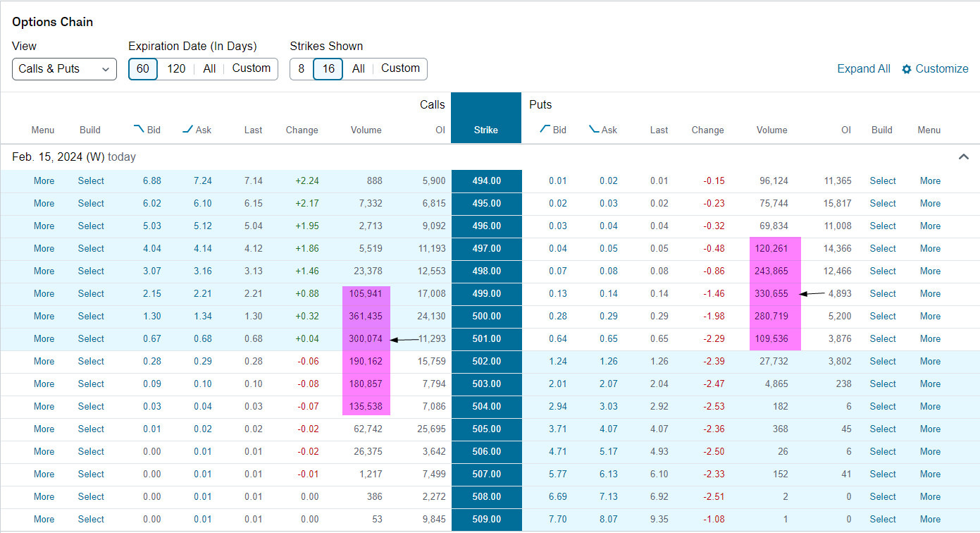Click calls volume 361,435
Viewport: 980px width, 533px height.
pos(366,317)
